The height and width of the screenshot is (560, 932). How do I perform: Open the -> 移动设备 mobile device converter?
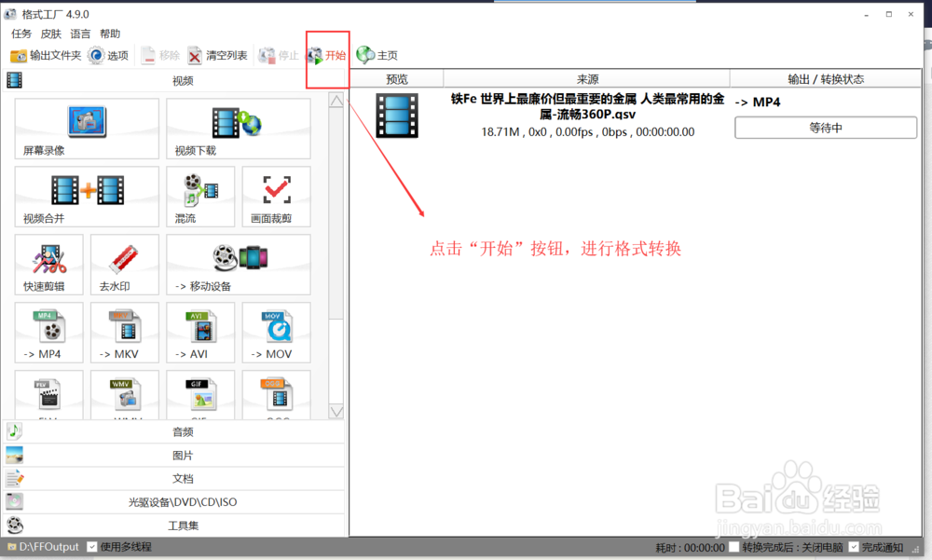pos(238,265)
